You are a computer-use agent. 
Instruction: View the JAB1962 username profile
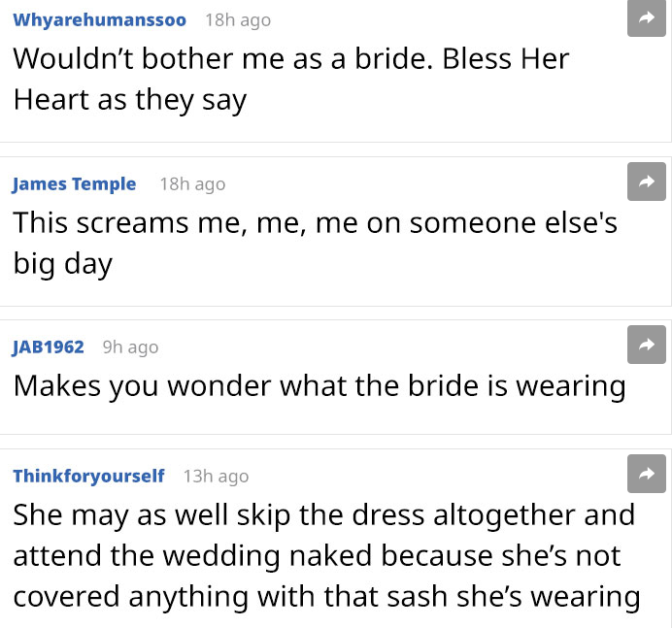click(x=49, y=347)
